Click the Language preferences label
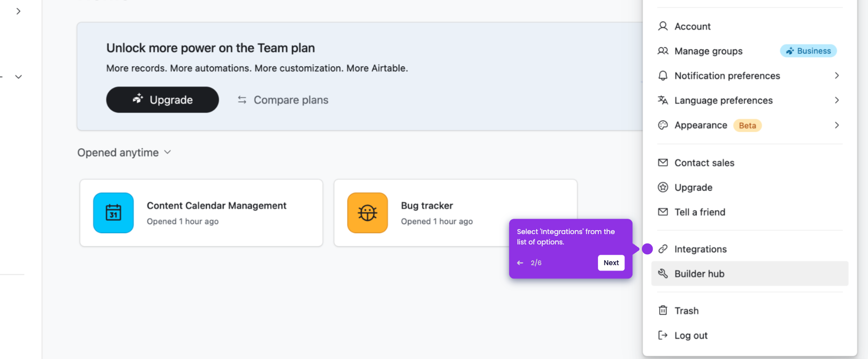 (723, 100)
